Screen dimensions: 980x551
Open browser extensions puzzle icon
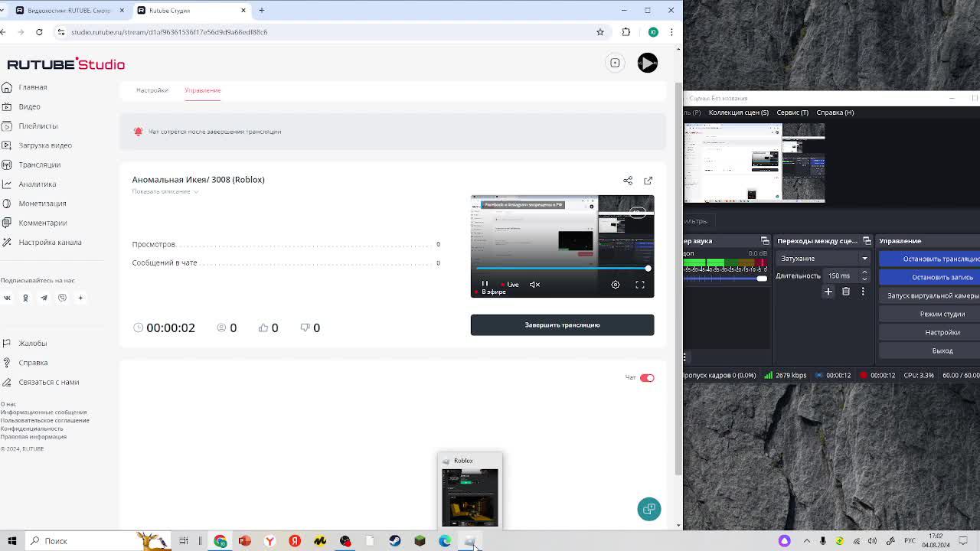point(626,32)
